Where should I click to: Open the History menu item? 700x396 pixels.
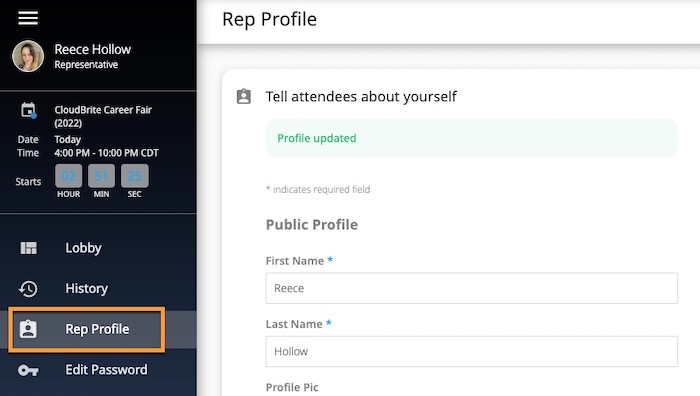[x=98, y=288]
